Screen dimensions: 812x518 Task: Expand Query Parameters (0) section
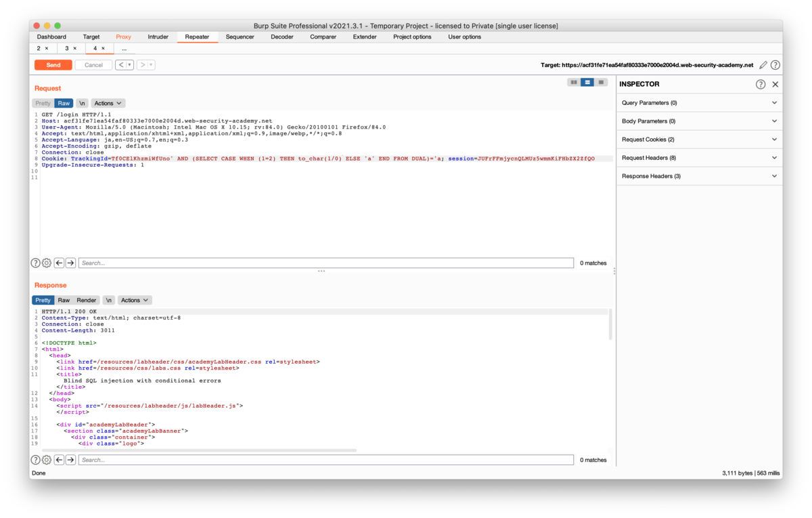point(699,103)
